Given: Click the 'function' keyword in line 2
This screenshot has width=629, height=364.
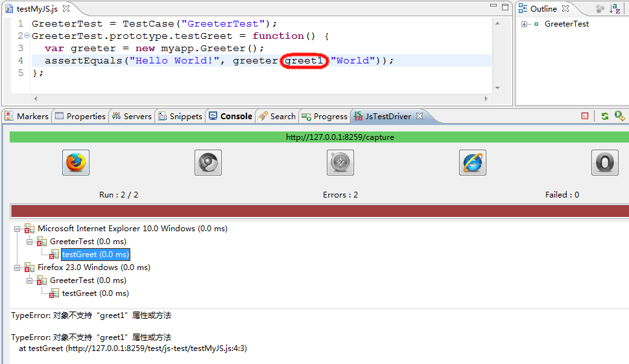Looking at the screenshot, I should (x=278, y=36).
